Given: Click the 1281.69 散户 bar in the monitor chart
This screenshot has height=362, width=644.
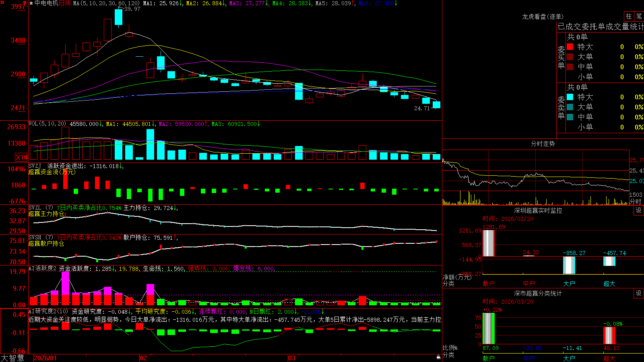Looking at the screenshot, I should (489, 243).
